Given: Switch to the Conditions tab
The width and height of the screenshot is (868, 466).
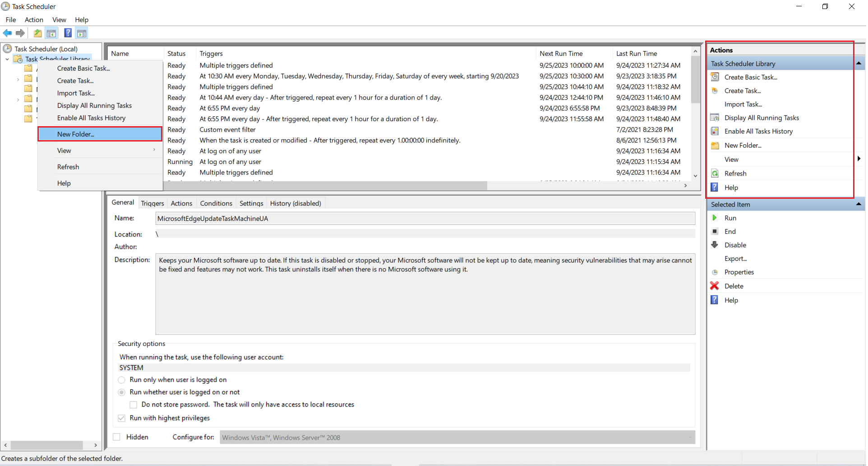Looking at the screenshot, I should pyautogui.click(x=216, y=203).
